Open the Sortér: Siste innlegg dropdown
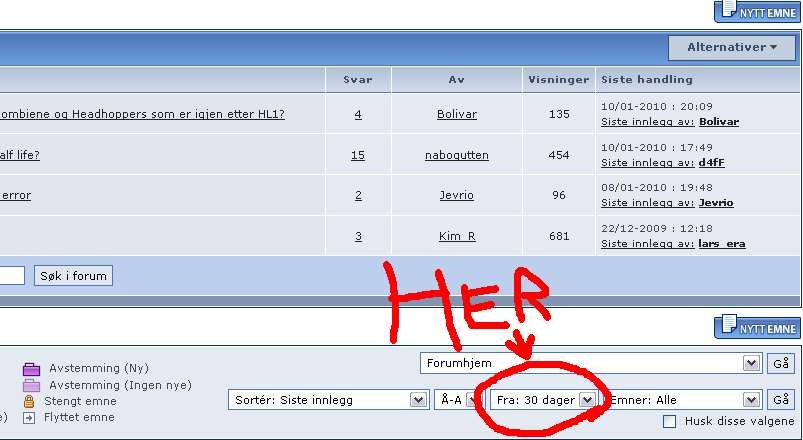The width and height of the screenshot is (803, 440). click(328, 400)
